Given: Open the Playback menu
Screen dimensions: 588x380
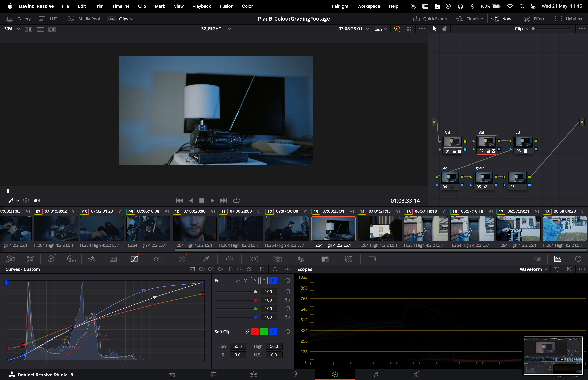Looking at the screenshot, I should 202,6.
